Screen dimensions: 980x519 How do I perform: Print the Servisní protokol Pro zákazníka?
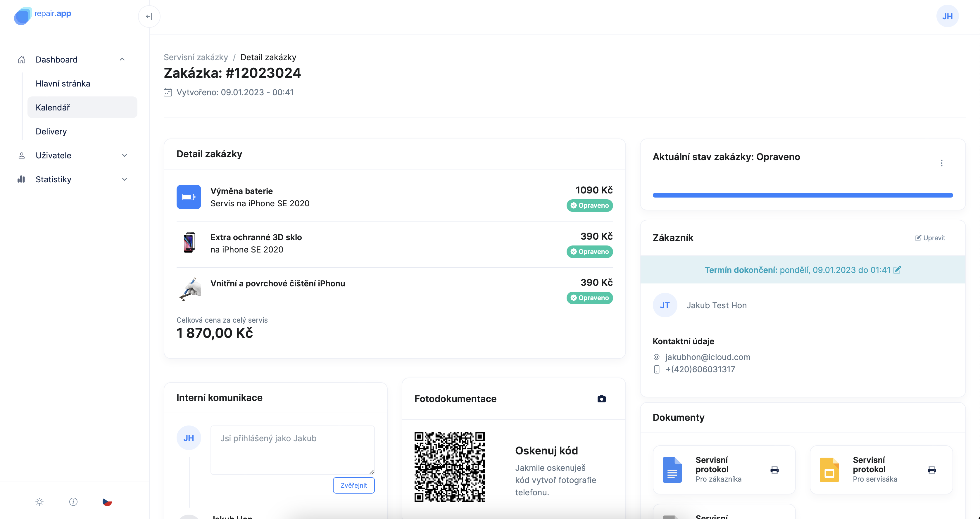pyautogui.click(x=774, y=470)
